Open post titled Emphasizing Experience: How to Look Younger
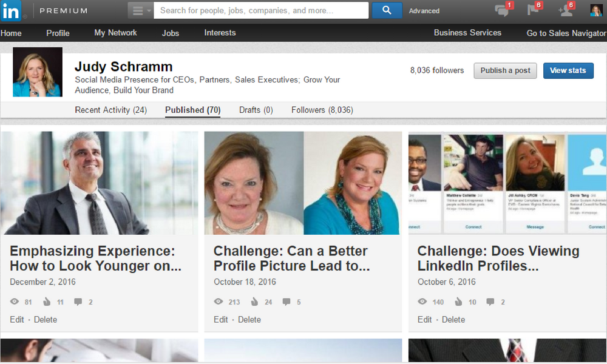 pyautogui.click(x=96, y=258)
